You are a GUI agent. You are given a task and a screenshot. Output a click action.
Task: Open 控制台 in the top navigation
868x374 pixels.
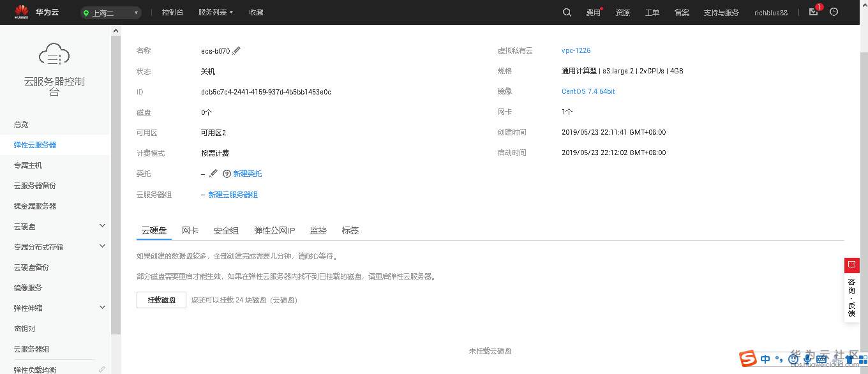point(172,12)
